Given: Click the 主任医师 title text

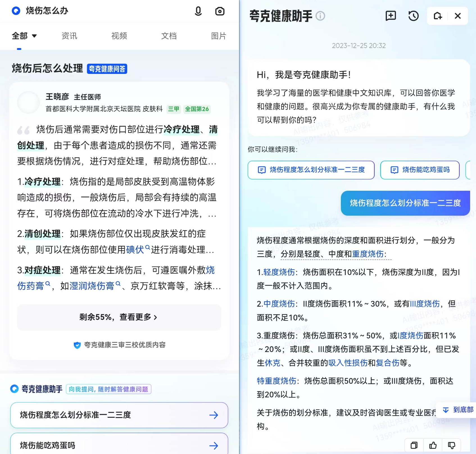Looking at the screenshot, I should pos(87,97).
